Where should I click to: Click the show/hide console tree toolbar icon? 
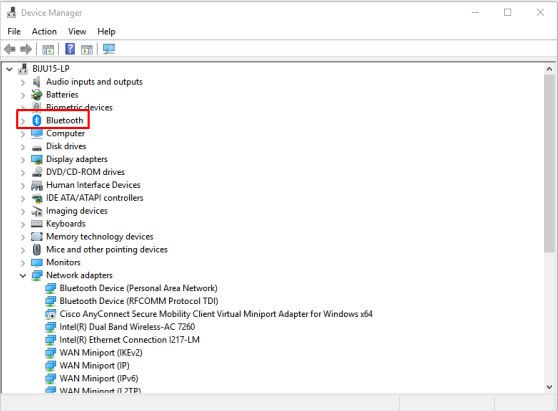[x=48, y=49]
